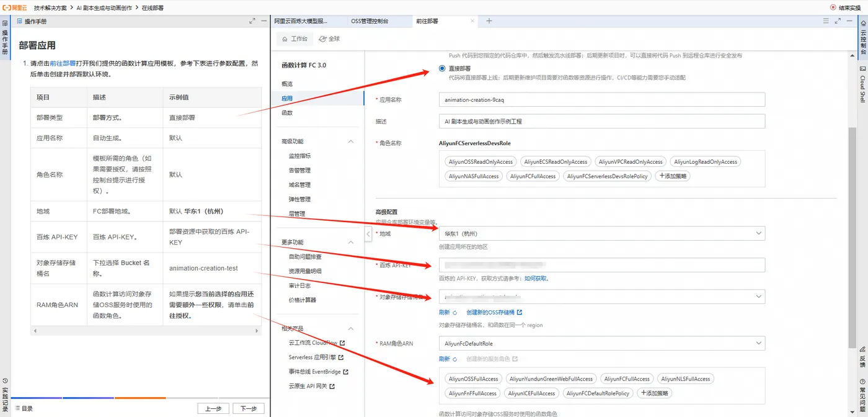Collapse the 相关产品 section
The height and width of the screenshot is (417, 868).
pos(350,328)
